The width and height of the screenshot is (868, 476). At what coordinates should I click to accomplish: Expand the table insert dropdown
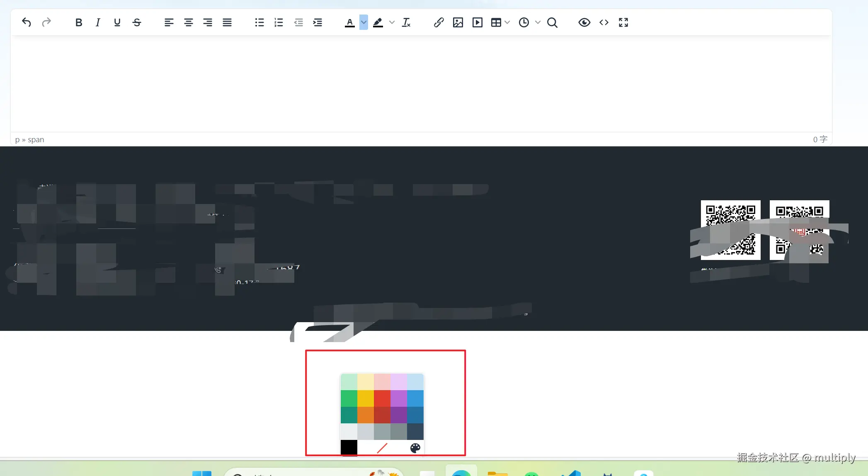(x=507, y=22)
